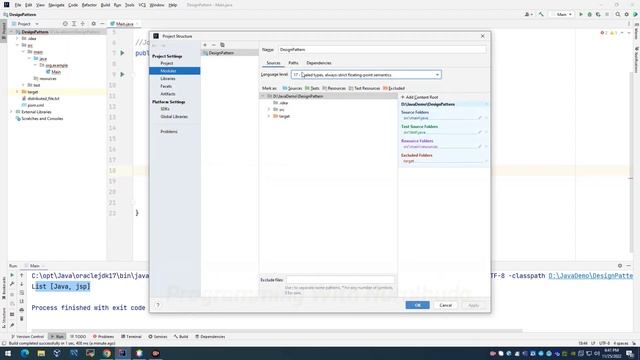Click the Run console horizontal scrollbar
This screenshot has height=360, width=640.
tap(277, 330)
